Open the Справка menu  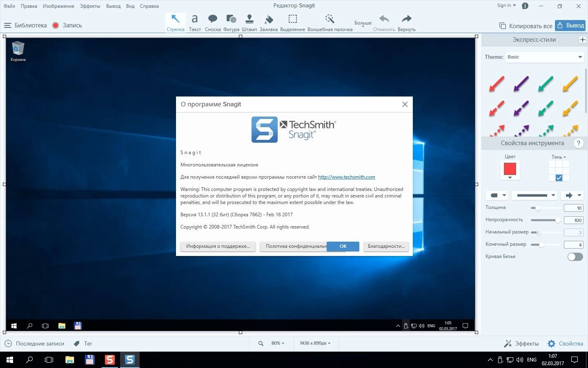(x=149, y=6)
